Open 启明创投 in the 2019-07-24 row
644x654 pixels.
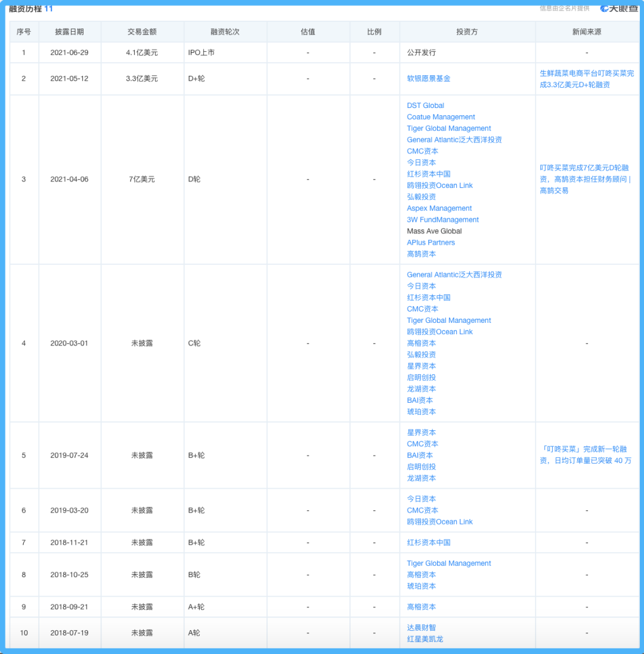[x=422, y=467]
